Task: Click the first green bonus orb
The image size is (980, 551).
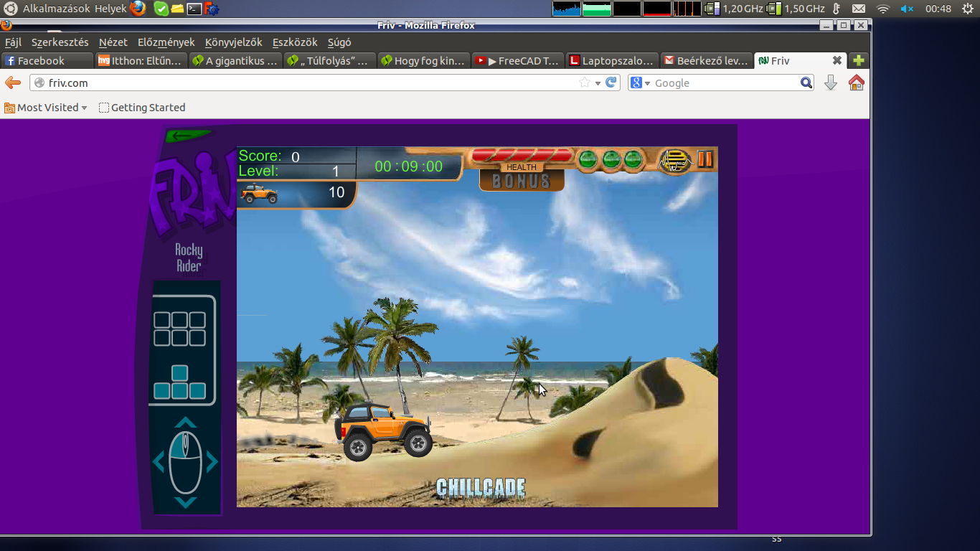Action: [x=588, y=159]
